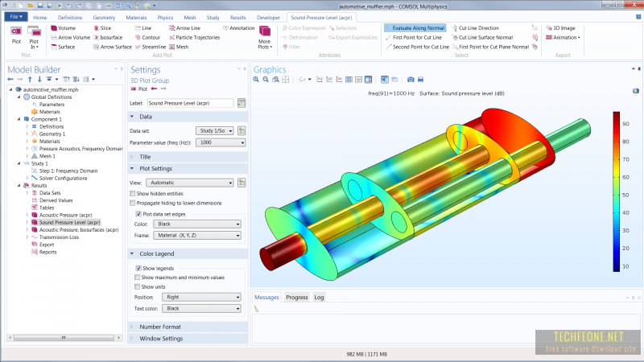Open the edge Color dropdown set to Black
644x362 pixels.
[x=197, y=224]
